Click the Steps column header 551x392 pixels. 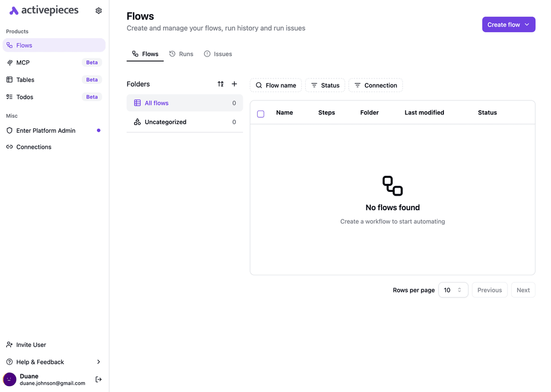coord(327,112)
